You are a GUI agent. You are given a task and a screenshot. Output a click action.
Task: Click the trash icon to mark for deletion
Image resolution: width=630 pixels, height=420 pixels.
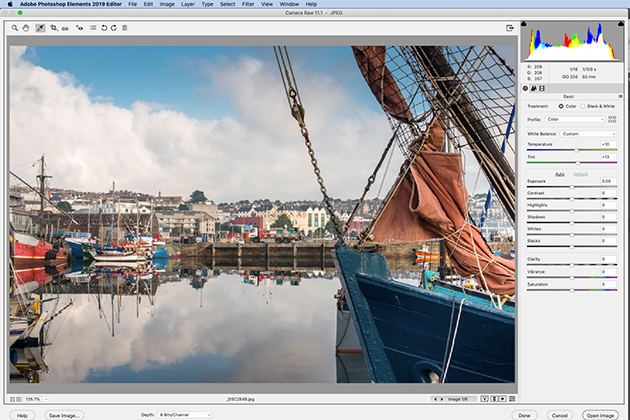[x=125, y=28]
